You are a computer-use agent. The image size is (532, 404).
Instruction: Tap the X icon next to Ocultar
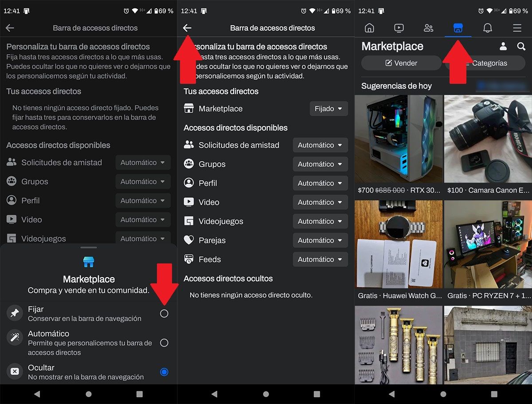tap(15, 372)
